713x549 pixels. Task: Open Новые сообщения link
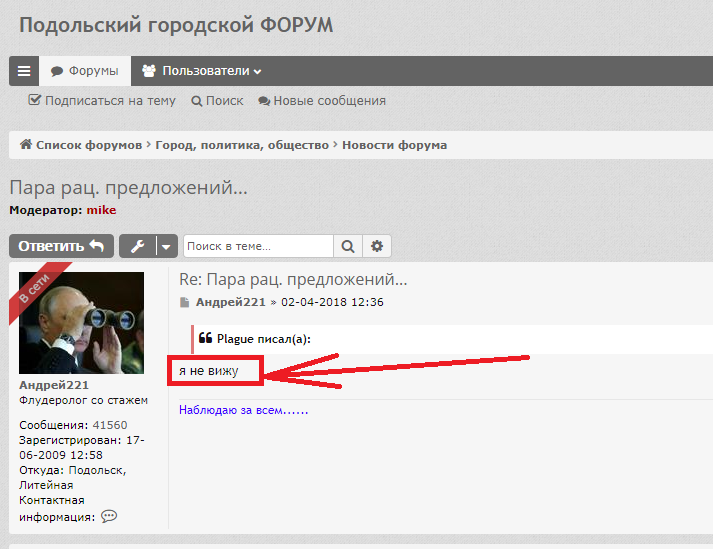pyautogui.click(x=322, y=100)
